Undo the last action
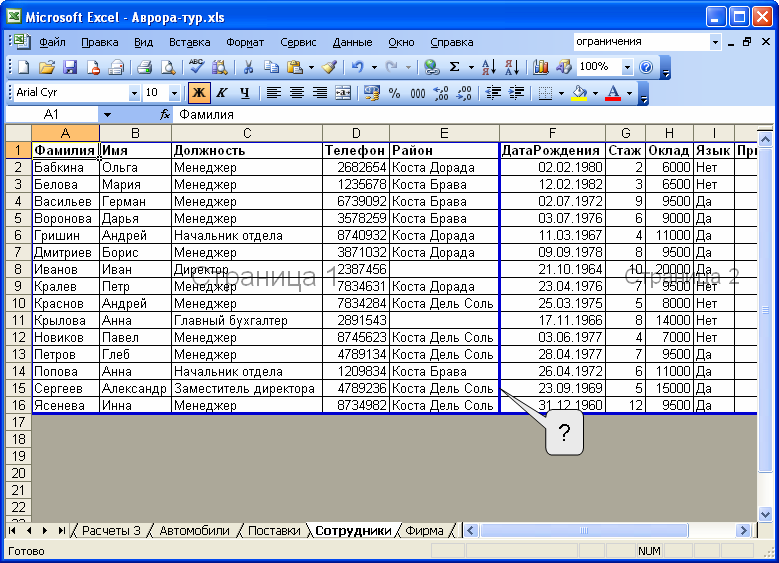Viewport: 779px width, 563px height. click(x=357, y=67)
